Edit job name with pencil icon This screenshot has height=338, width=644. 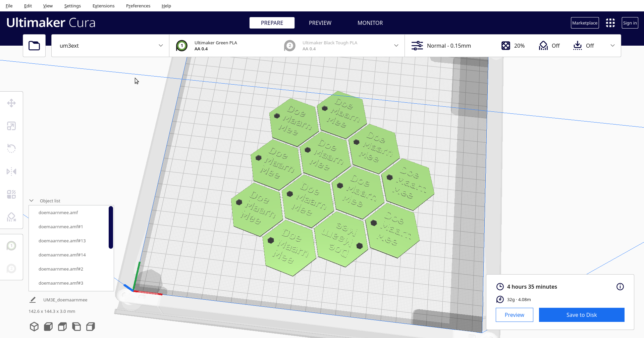click(33, 300)
